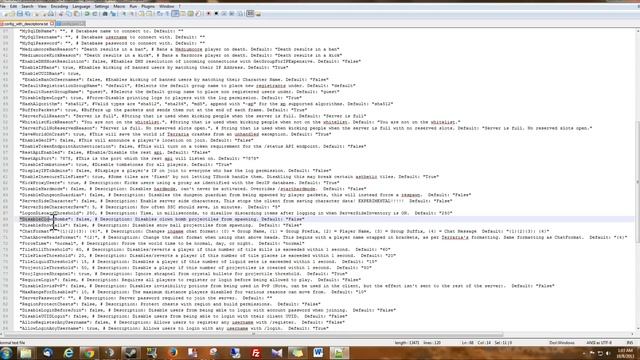Click the Undo toolbar icon
The height and width of the screenshot is (360, 640).
point(87,14)
